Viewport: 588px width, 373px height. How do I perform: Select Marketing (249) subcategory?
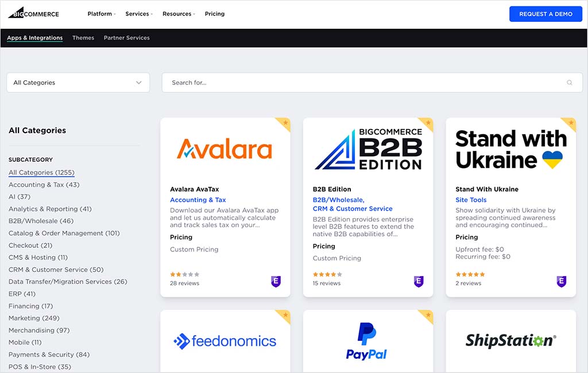coord(34,318)
